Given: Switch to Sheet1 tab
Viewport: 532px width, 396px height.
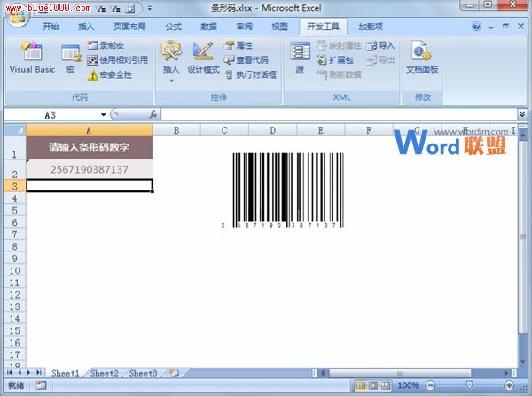Looking at the screenshot, I should tap(66, 373).
